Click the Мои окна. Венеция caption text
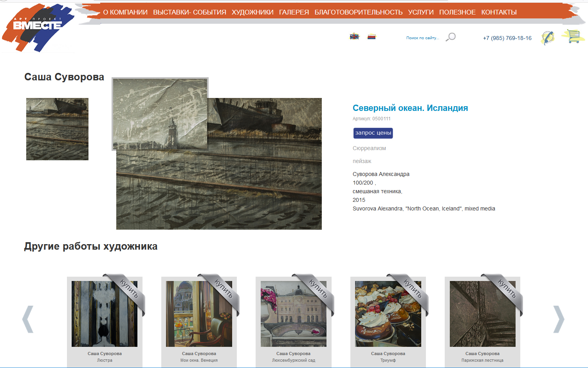The height and width of the screenshot is (368, 588). 199,360
